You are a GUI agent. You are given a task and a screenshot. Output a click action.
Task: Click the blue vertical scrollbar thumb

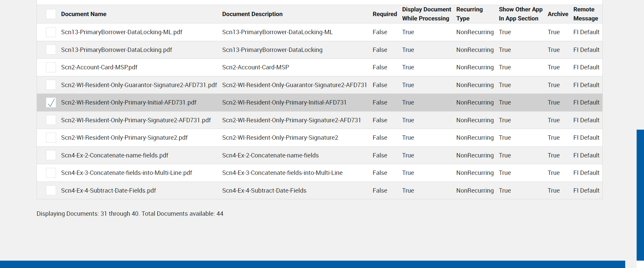(x=640, y=194)
